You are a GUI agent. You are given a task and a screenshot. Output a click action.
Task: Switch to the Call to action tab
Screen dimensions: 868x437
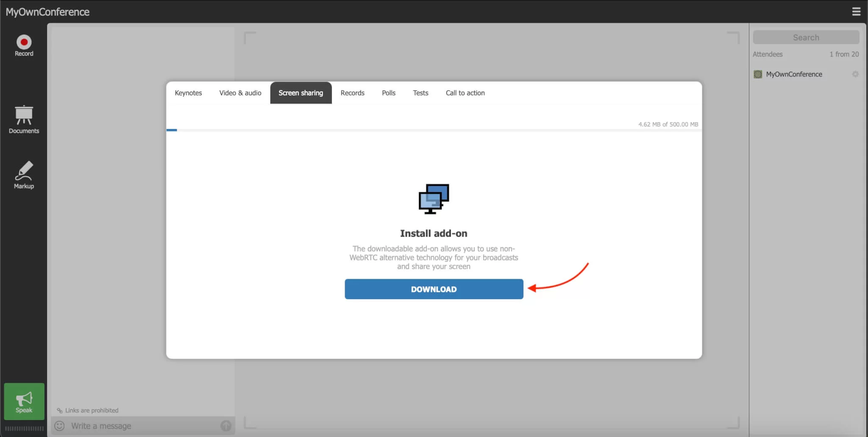coord(465,92)
